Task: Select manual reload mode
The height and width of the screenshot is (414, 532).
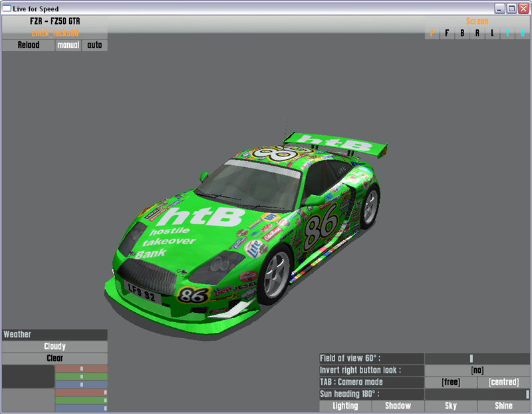Action: coord(68,45)
